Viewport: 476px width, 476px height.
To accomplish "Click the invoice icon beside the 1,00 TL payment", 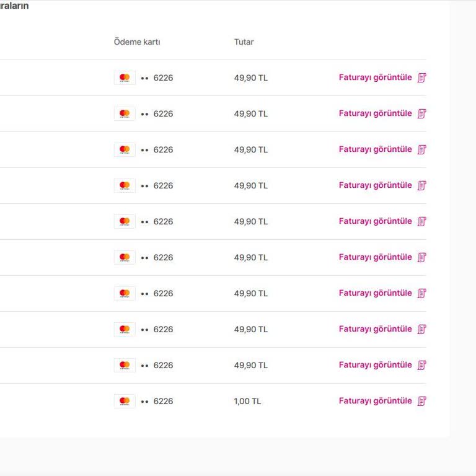I will (x=422, y=401).
